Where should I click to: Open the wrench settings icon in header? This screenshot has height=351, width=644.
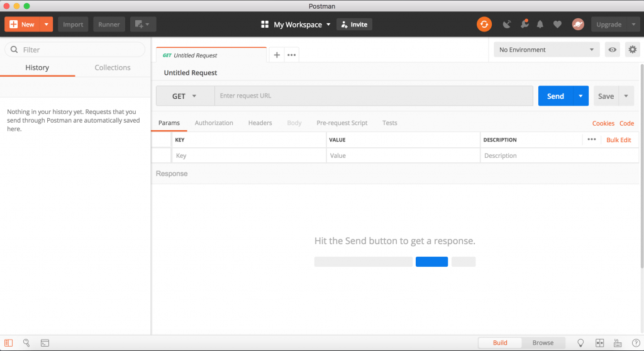click(525, 25)
